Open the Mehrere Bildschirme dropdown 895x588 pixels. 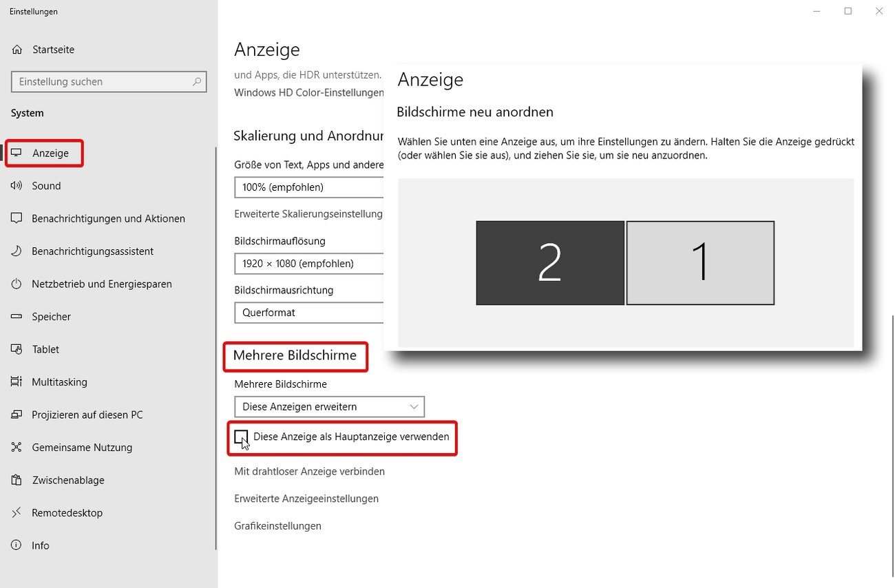[329, 406]
